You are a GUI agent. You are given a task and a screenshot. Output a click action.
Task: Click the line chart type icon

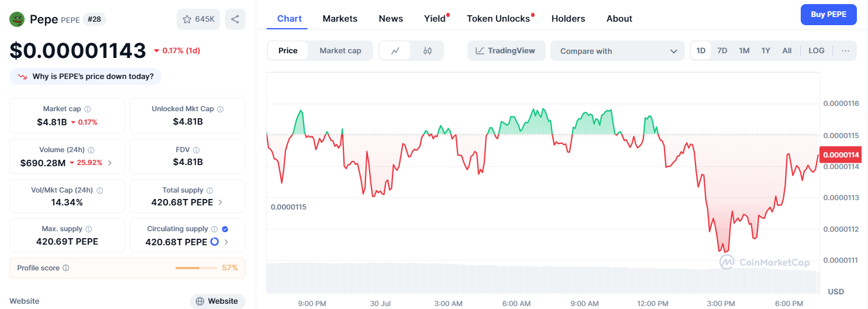[395, 51]
